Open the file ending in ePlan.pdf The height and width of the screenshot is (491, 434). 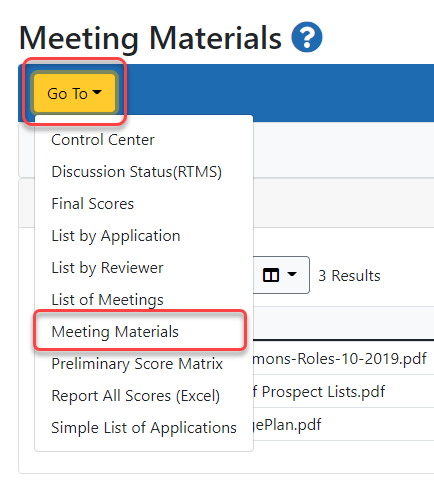click(287, 425)
